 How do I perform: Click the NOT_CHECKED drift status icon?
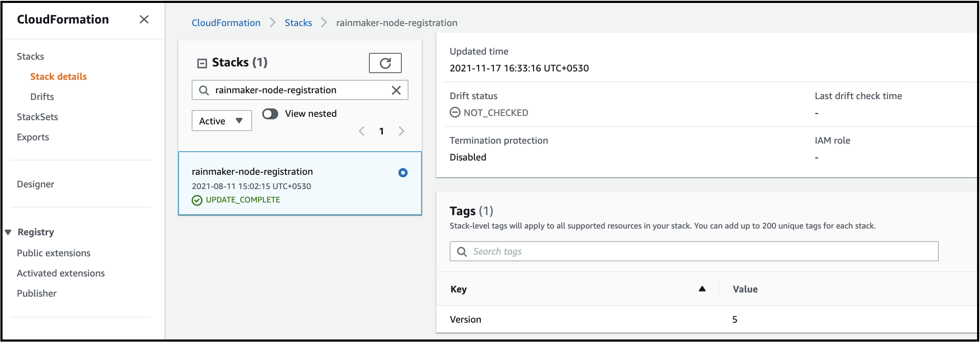(x=455, y=112)
